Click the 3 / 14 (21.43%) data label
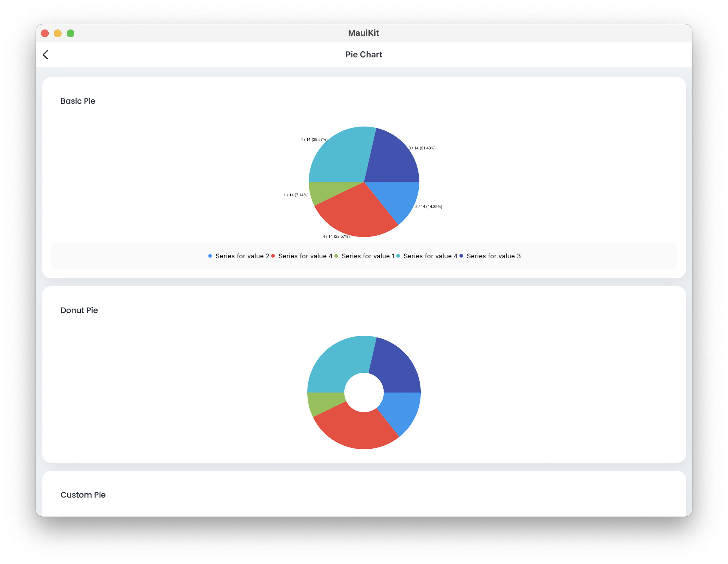Screen dimensions: 728x564 tap(422, 148)
